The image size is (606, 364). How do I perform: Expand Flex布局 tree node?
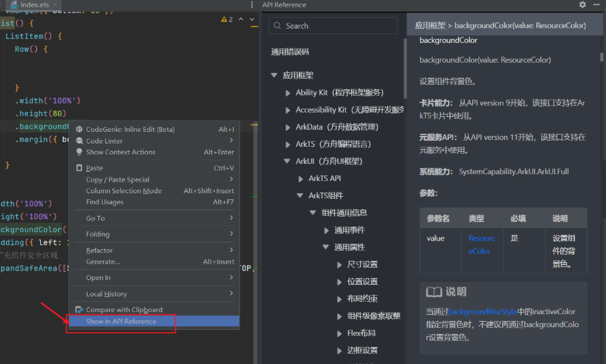(340, 333)
